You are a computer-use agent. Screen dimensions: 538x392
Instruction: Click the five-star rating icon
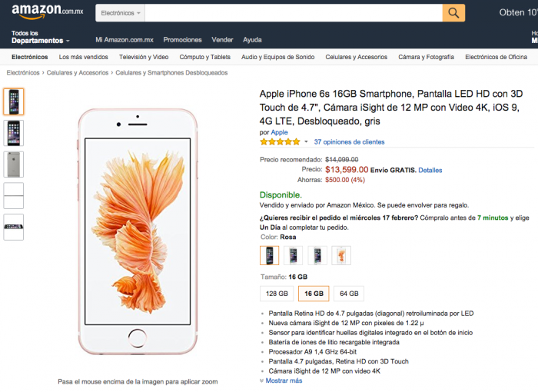click(280, 142)
